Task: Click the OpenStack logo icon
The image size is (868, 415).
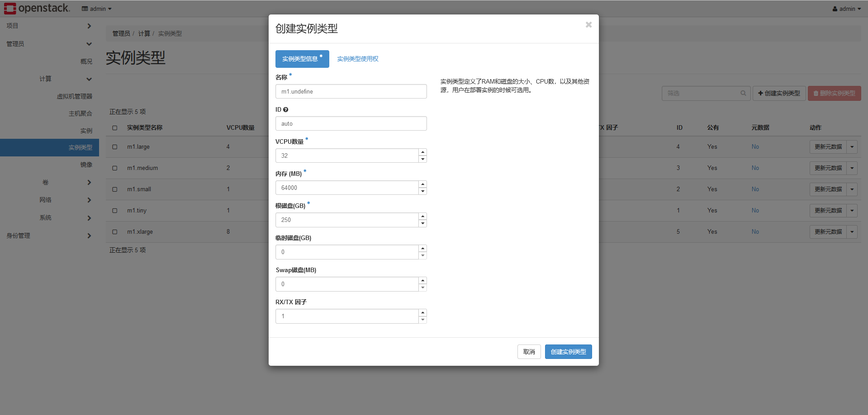Action: (x=10, y=9)
